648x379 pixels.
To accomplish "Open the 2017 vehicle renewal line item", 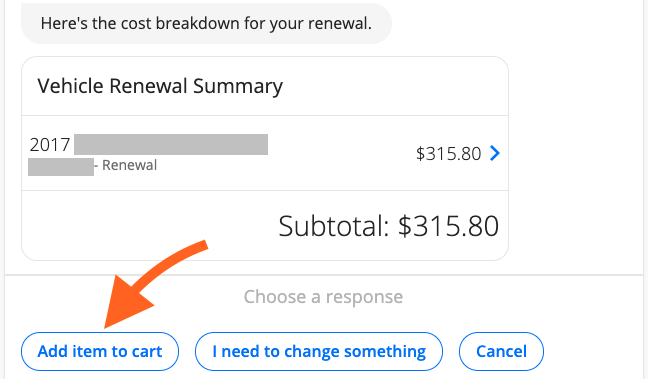I will [265, 153].
